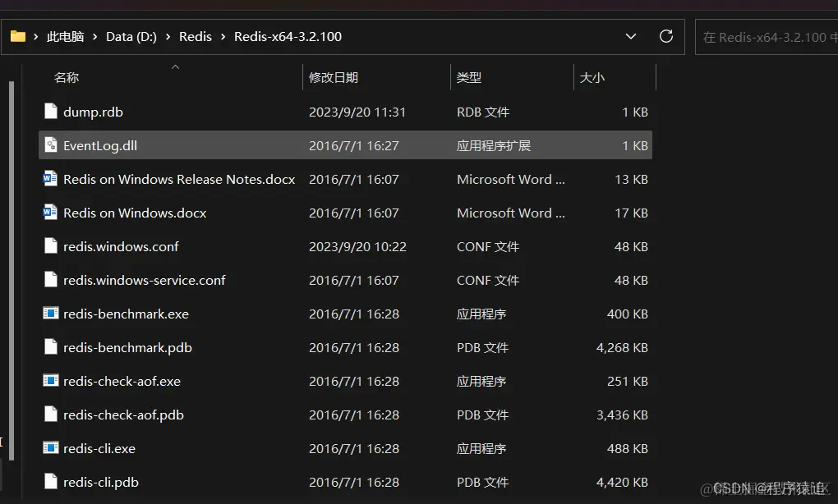
Task: Click the 251 KB size cell
Action: click(628, 381)
